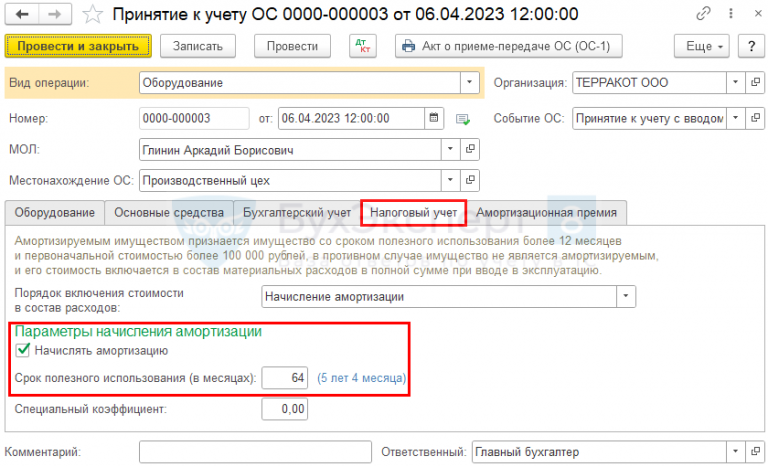The image size is (768, 467).
Task: Click Порядок включения field Начисление амортизации
Action: pos(439,296)
